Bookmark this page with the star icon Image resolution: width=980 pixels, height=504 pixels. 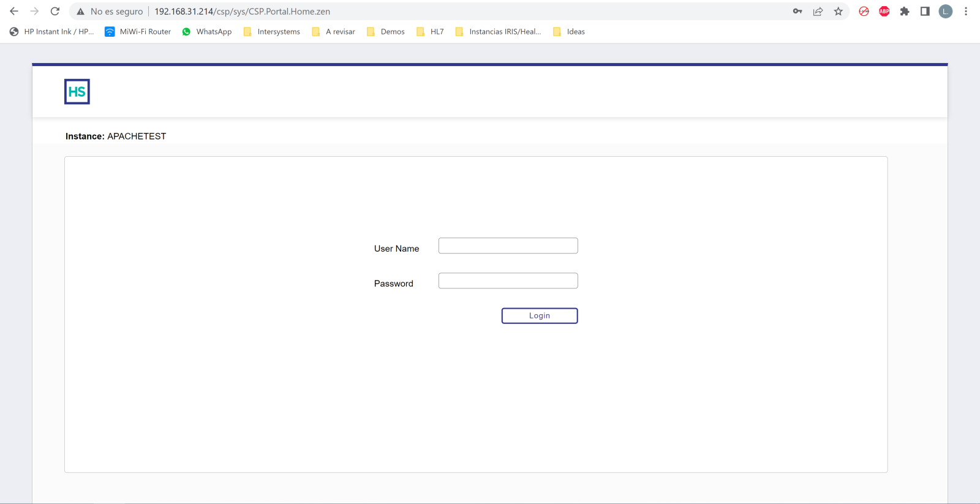click(839, 11)
